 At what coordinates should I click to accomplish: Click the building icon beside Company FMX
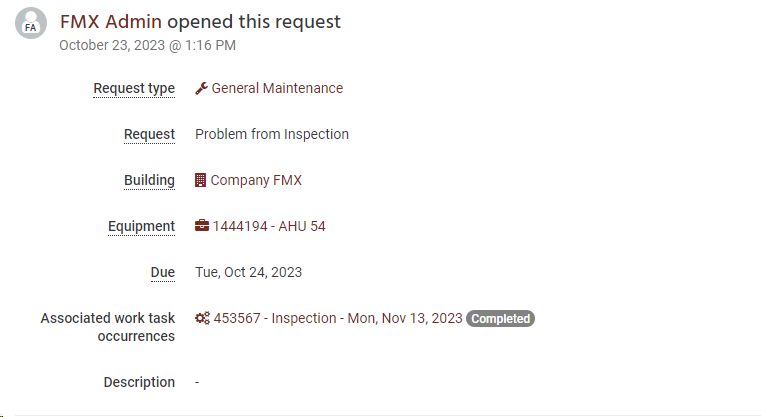tap(200, 180)
